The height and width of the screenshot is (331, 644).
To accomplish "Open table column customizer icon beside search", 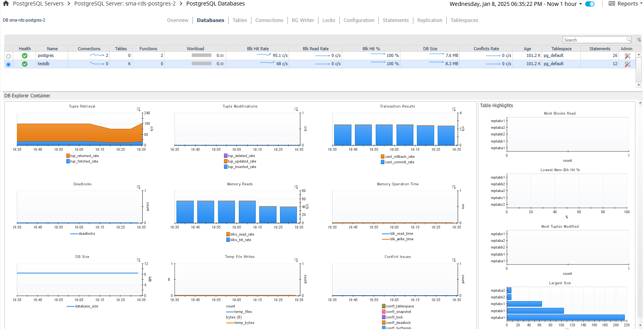I will click(639, 40).
